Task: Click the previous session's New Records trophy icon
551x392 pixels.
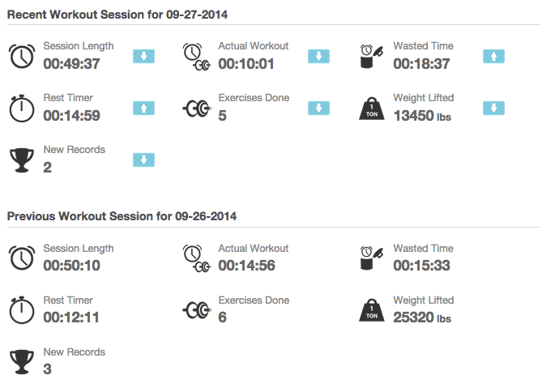Action: coord(22,362)
